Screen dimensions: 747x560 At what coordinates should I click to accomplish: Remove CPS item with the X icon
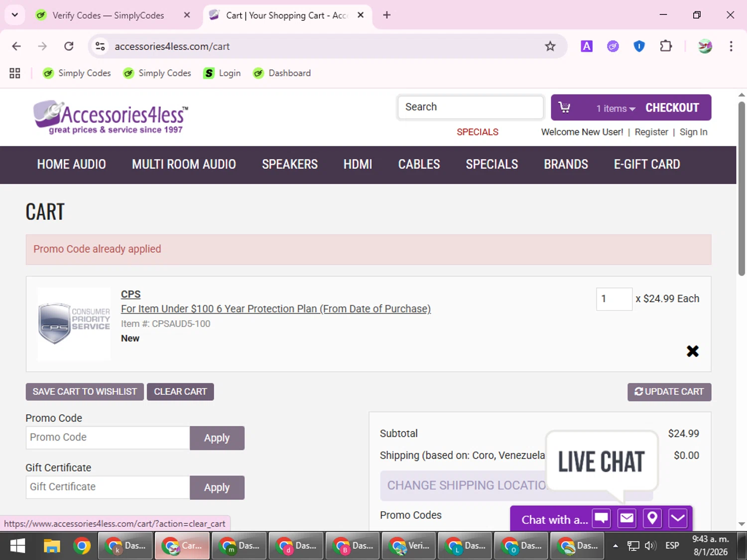692,351
